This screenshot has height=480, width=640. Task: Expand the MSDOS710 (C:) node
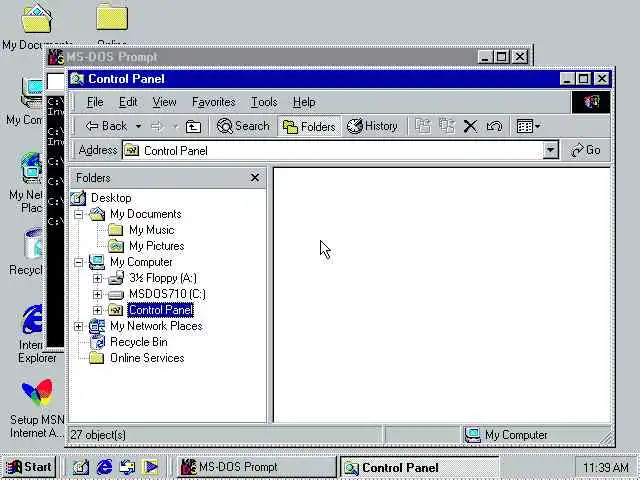pos(97,294)
